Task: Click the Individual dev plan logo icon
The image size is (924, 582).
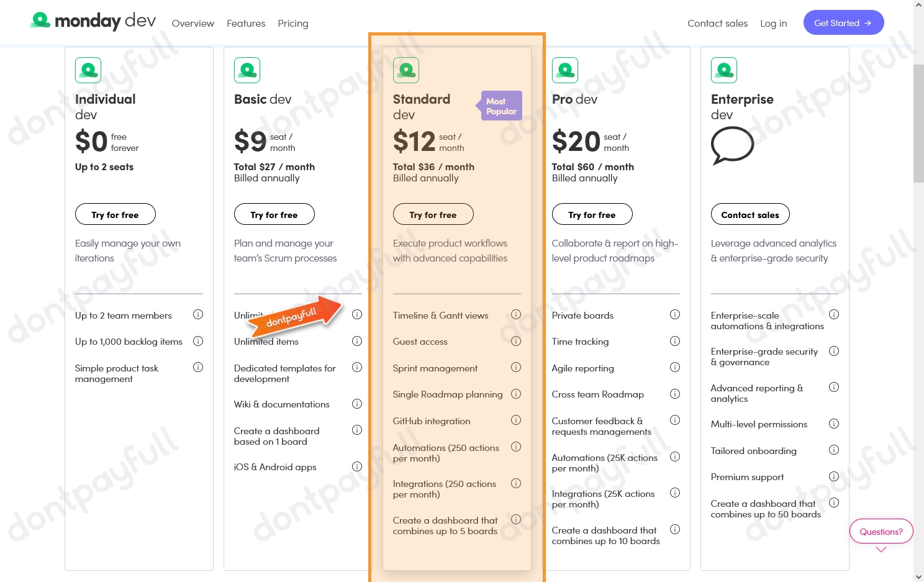Action: (88, 70)
